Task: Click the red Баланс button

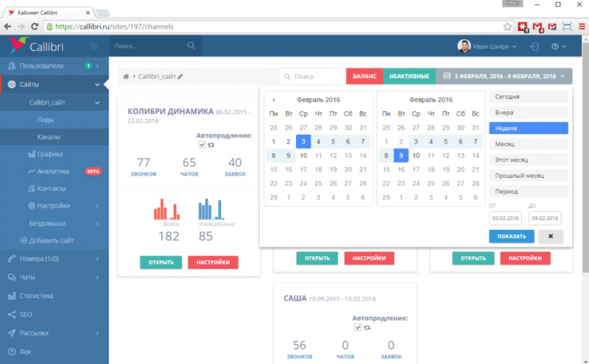Action: (364, 76)
